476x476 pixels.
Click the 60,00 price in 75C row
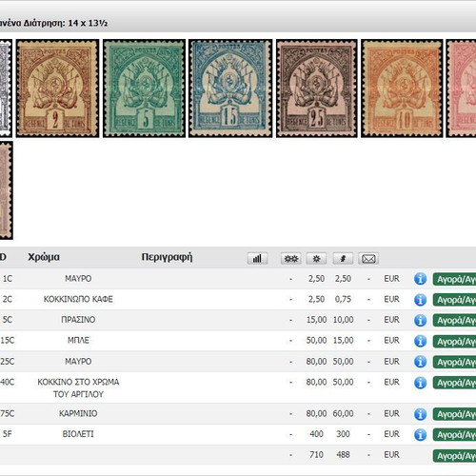point(343,413)
